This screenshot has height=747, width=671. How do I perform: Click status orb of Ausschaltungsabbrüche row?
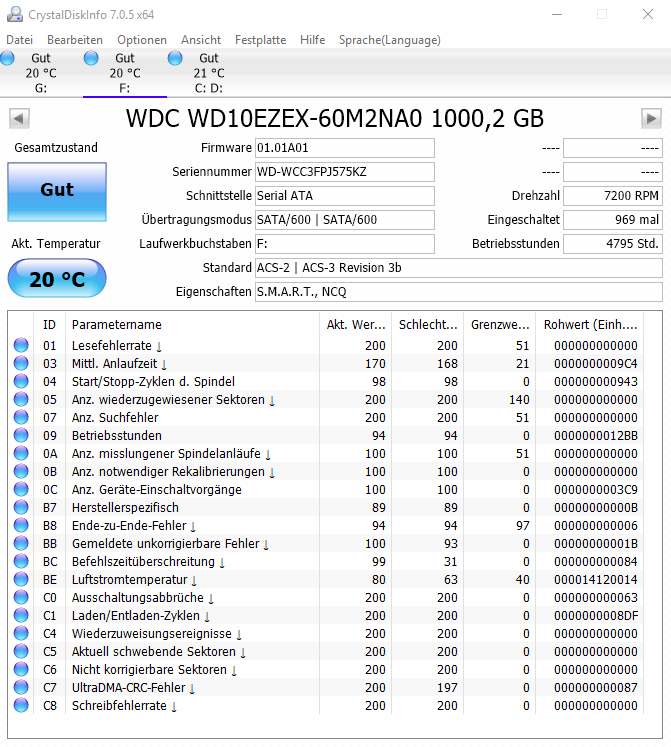point(21,597)
